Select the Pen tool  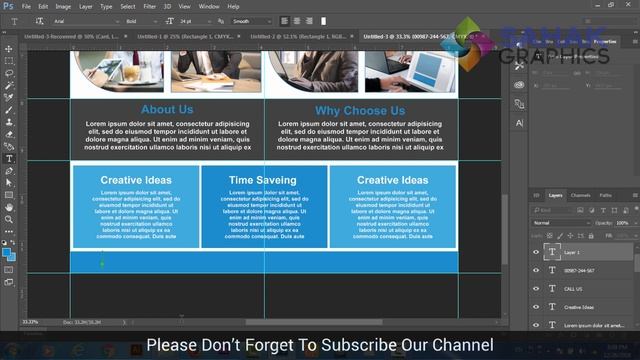click(x=9, y=171)
